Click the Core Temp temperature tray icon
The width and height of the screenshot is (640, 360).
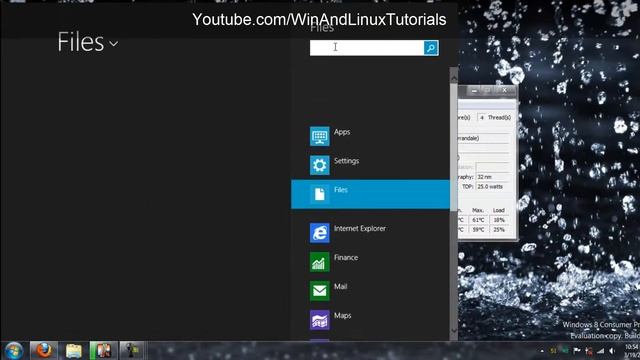click(553, 351)
